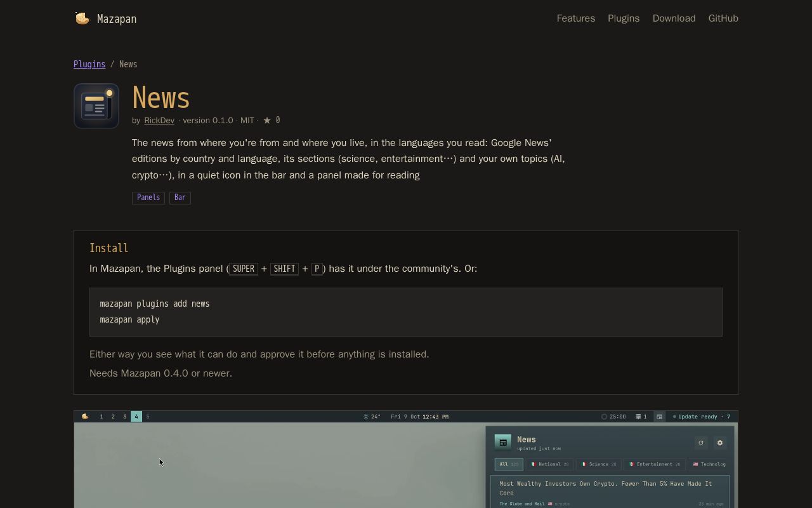Click the SUPER key label
The image size is (812, 508).
click(244, 269)
